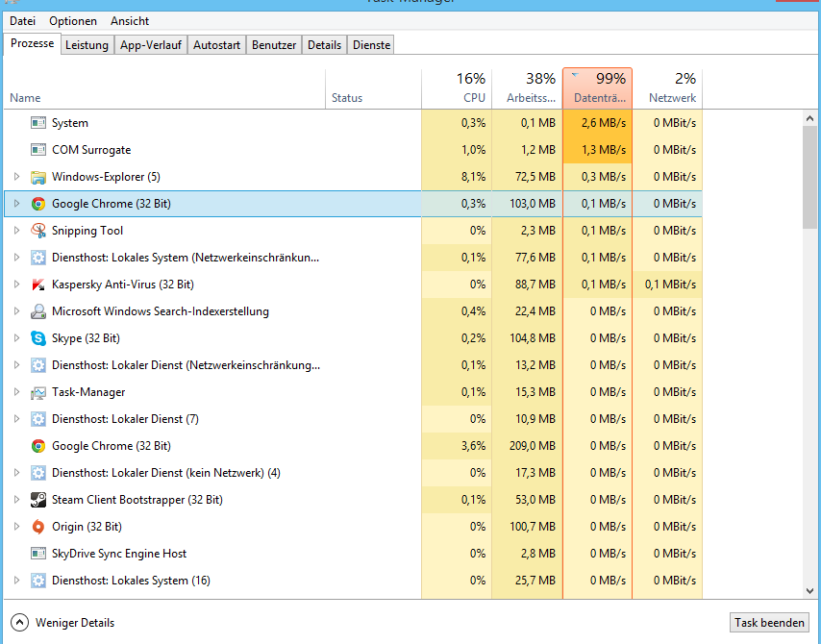Click the gear icon for Diensthost: Lokaler Dienst (kein Netzwerk)
This screenshot has height=644, width=821.
38,473
